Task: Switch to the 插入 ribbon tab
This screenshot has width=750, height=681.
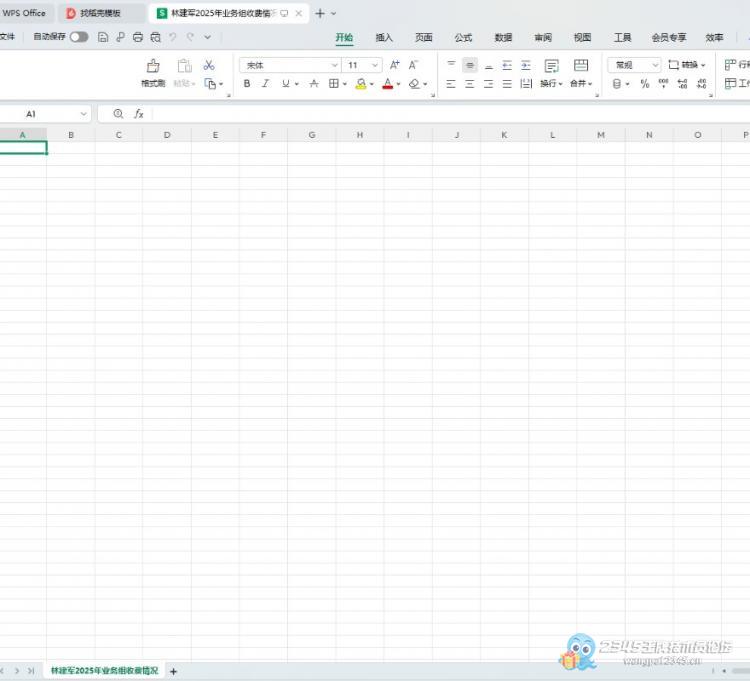Action: coord(384,38)
